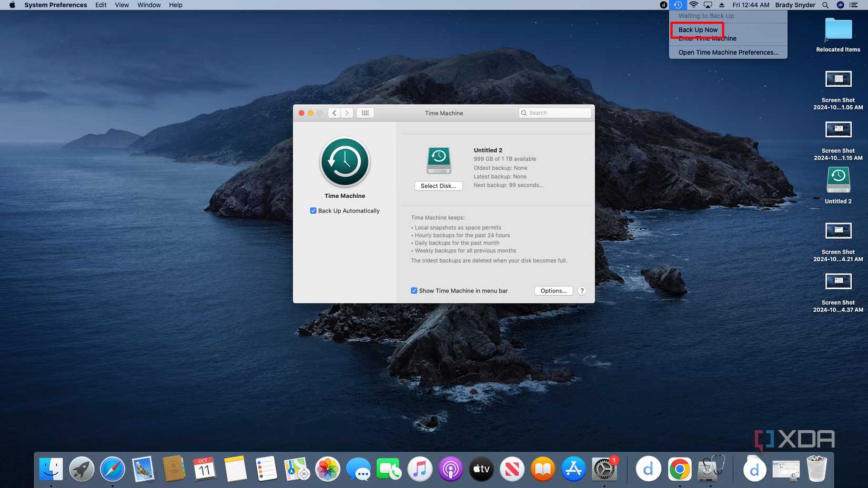Uncheck Back Up Automatically
Viewport: 868px width, 488px height.
point(313,210)
